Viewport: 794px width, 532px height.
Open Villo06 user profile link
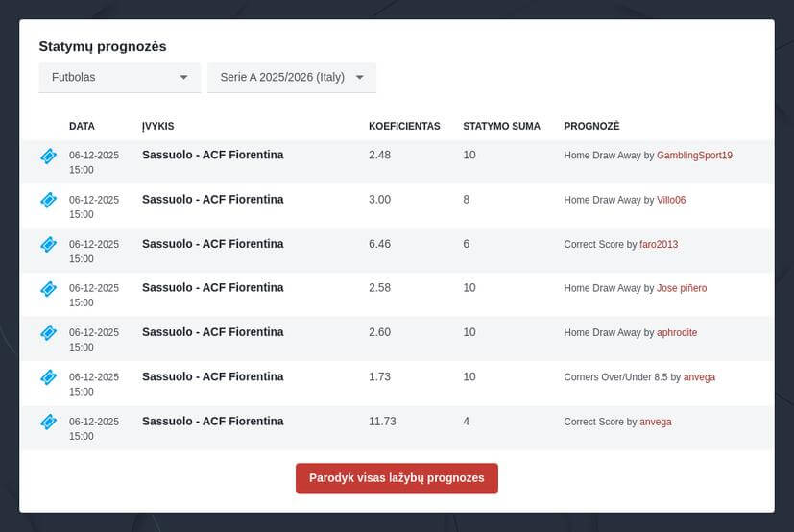point(670,200)
